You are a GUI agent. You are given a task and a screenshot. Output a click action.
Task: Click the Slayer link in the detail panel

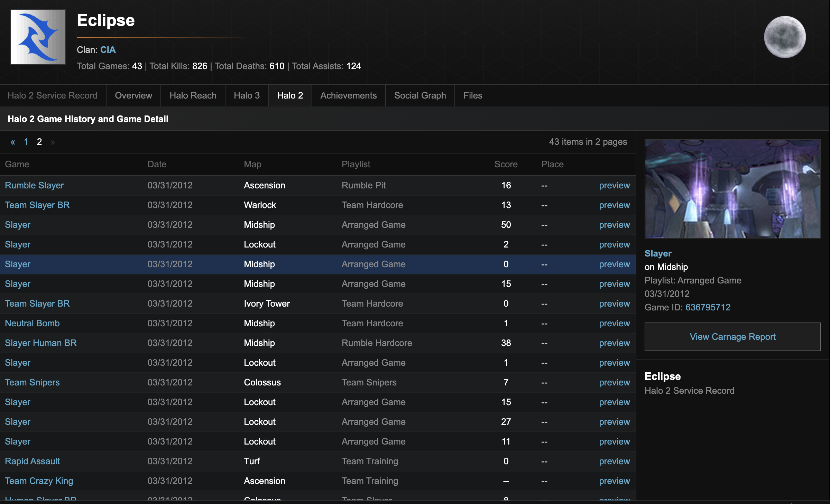[x=658, y=253]
